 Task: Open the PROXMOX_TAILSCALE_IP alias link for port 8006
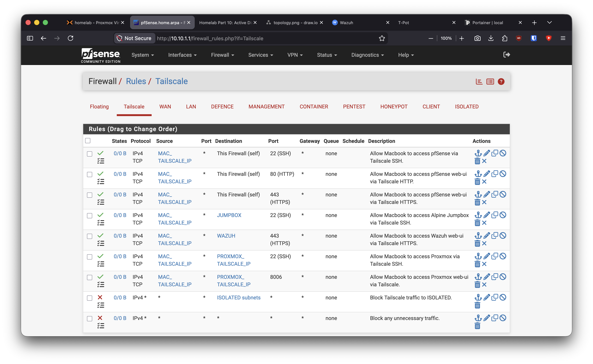(x=234, y=280)
